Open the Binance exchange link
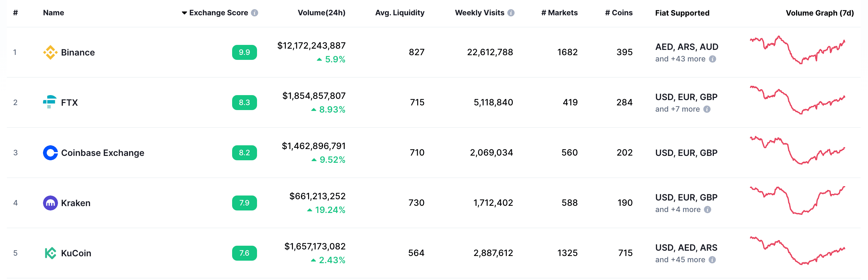868x280 pixels. 78,53
